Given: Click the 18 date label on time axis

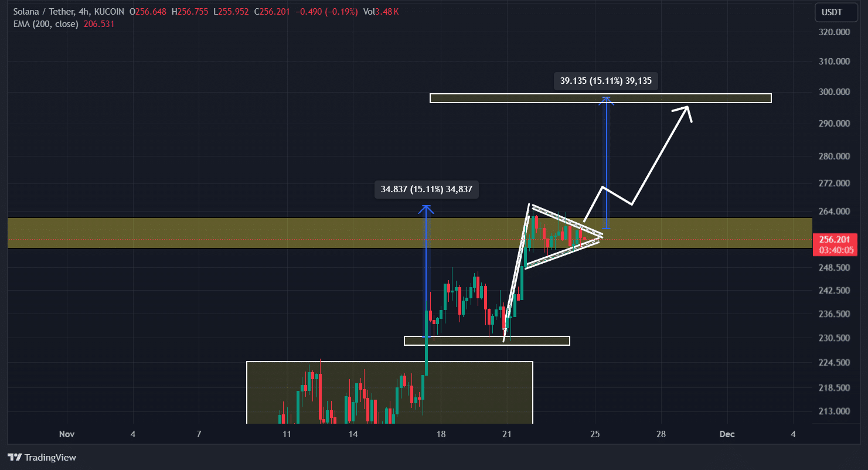Looking at the screenshot, I should click(x=441, y=434).
